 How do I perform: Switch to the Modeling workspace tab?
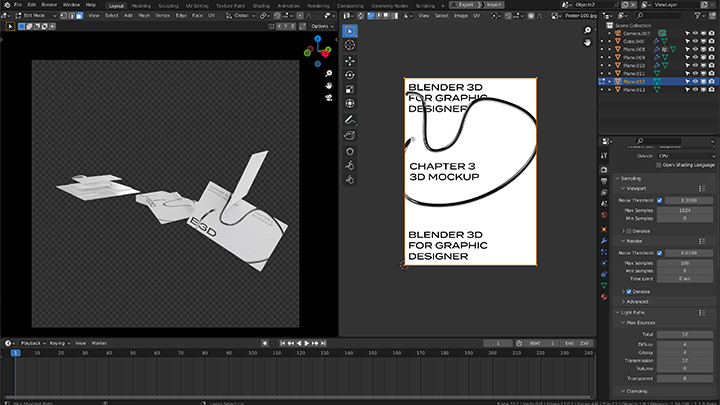click(x=141, y=6)
